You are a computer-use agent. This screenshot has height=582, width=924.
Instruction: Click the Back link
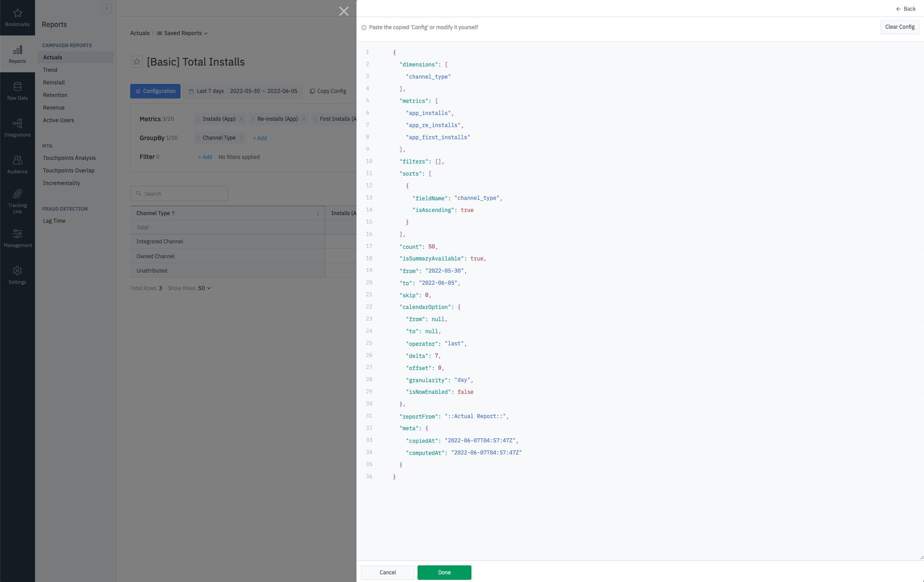click(906, 9)
